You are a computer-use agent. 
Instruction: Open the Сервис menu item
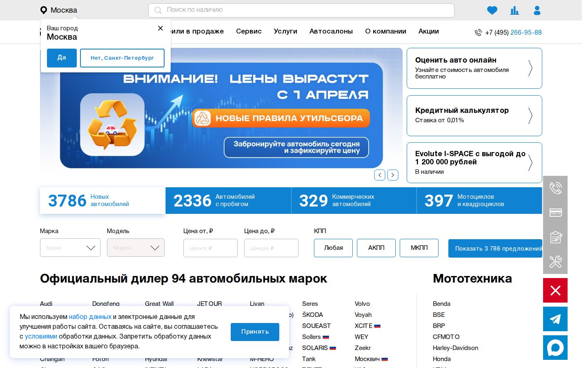click(249, 31)
